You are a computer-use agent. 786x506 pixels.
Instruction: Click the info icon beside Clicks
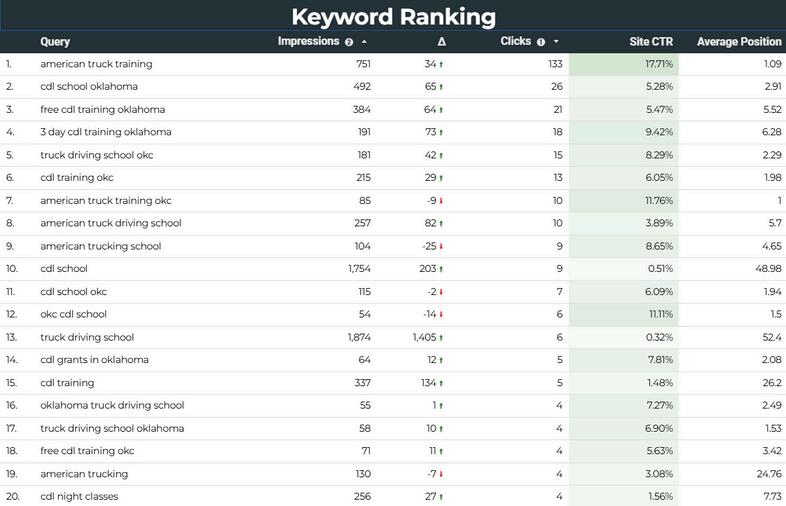coord(541,43)
